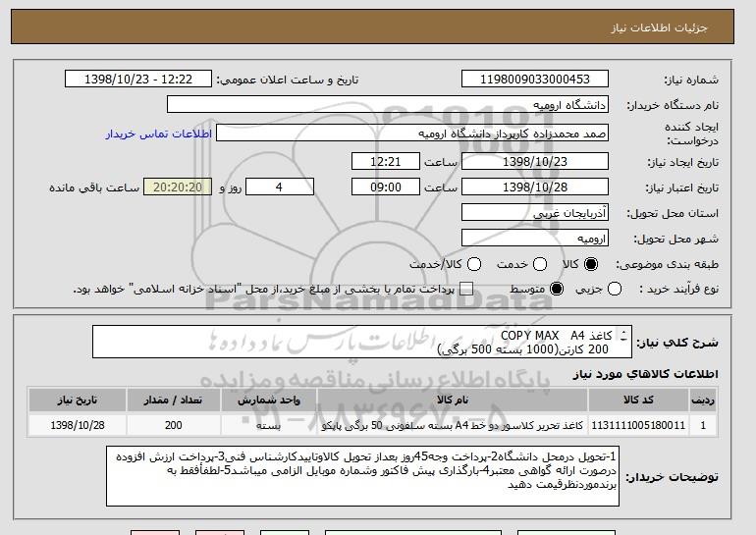Screen dimensions: 756x535
Task: Select the کالا radio button
Action: click(x=591, y=264)
